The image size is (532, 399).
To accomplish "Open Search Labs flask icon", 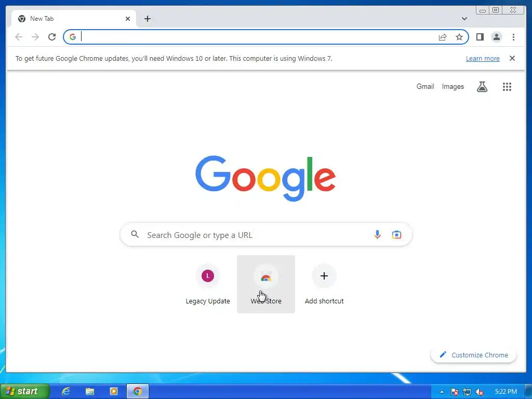I will (x=482, y=87).
